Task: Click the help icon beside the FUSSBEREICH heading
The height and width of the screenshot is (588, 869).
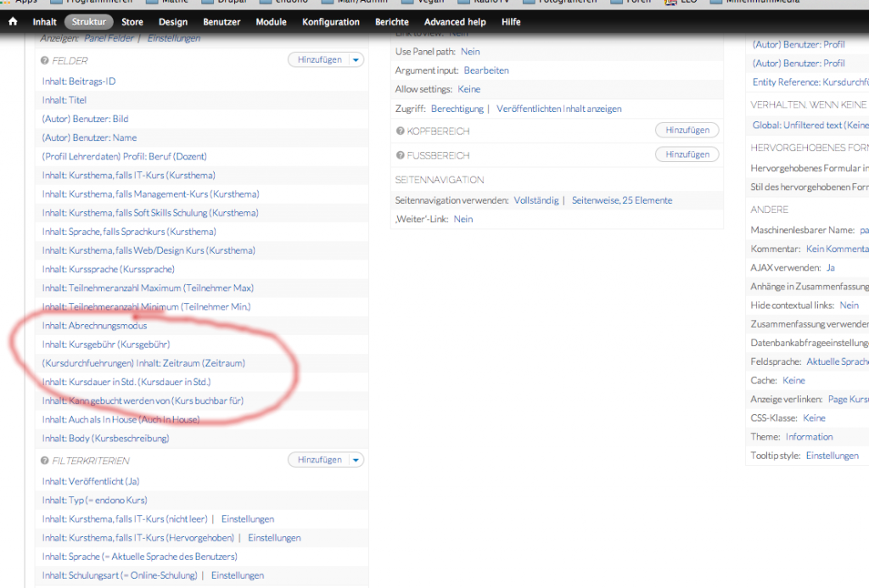Action: pos(400,156)
